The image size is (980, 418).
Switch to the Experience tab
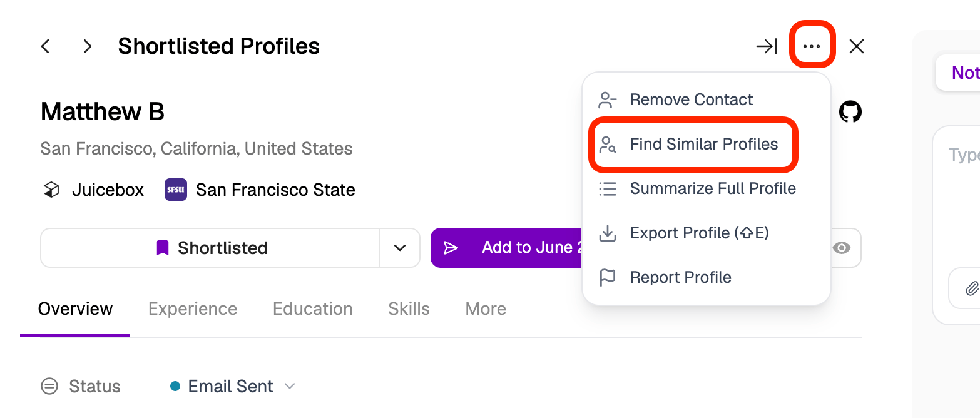tap(193, 308)
